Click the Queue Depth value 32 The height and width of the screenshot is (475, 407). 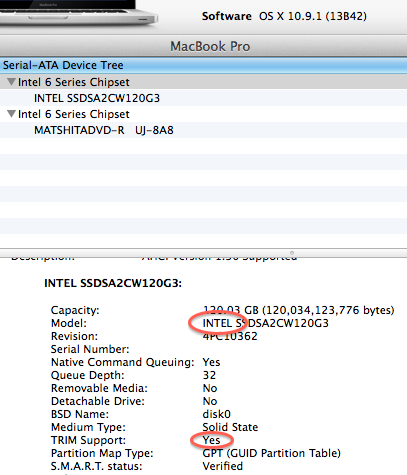209,375
